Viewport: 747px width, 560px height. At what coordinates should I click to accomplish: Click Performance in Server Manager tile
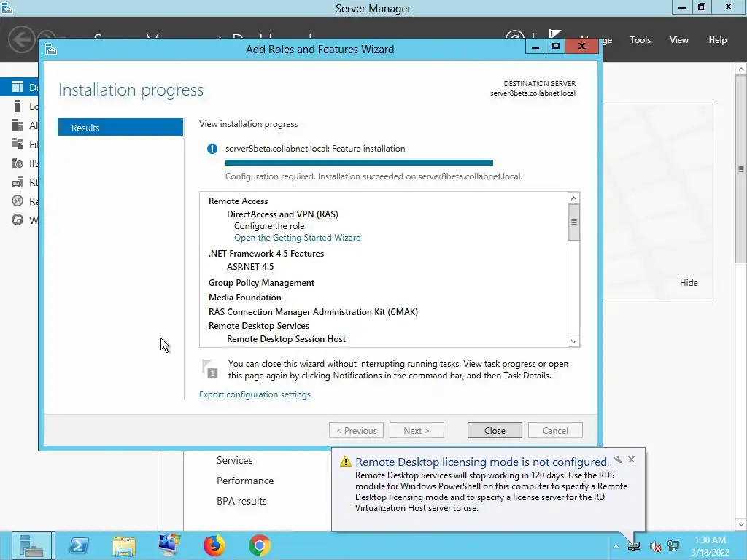(x=245, y=481)
